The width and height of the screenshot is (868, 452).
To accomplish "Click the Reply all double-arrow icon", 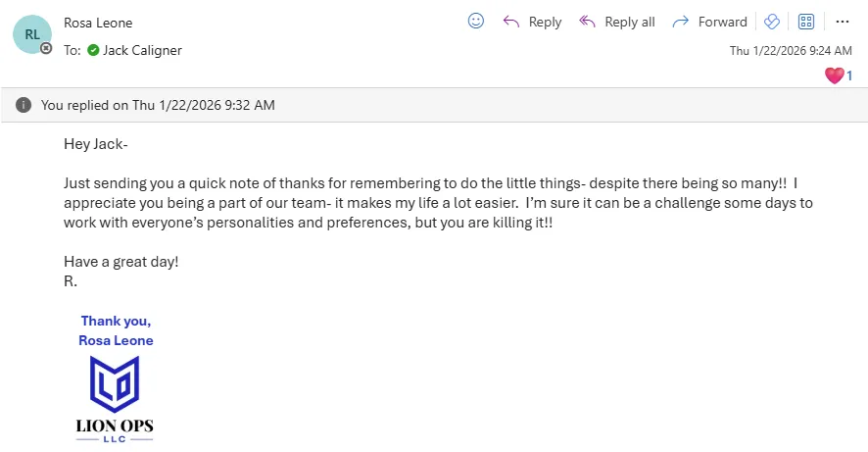I will coord(588,22).
